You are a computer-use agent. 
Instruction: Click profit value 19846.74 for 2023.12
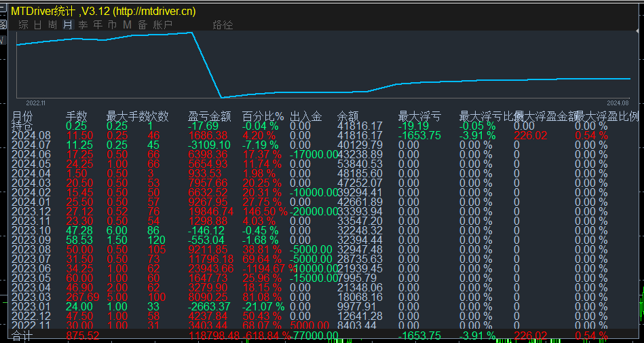point(210,211)
